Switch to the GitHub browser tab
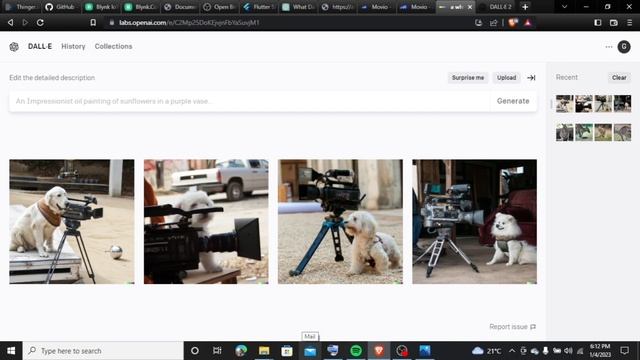Image resolution: width=640 pixels, height=360 pixels. [60, 7]
